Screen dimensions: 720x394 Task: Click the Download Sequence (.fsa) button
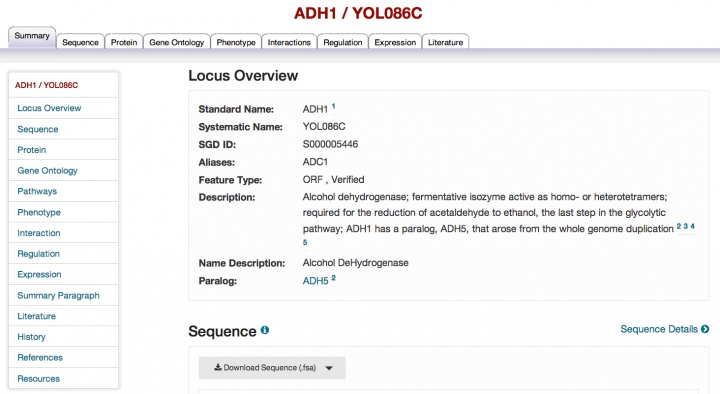point(272,368)
